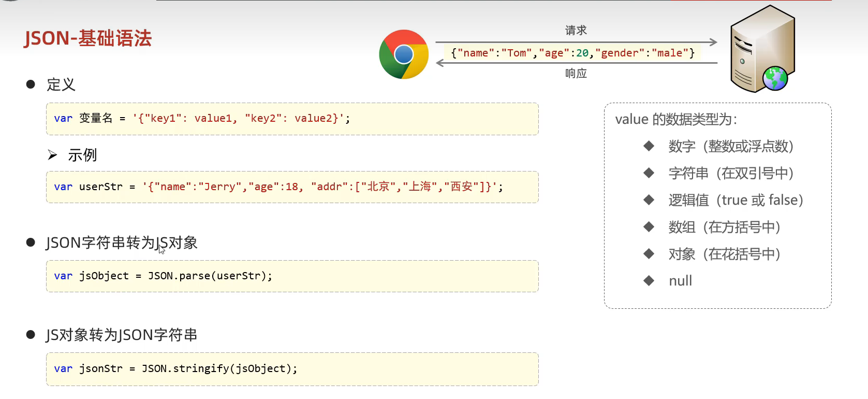Viewport: 868px width, 399px height.
Task: Click the Chrome browser logo
Action: click(404, 54)
